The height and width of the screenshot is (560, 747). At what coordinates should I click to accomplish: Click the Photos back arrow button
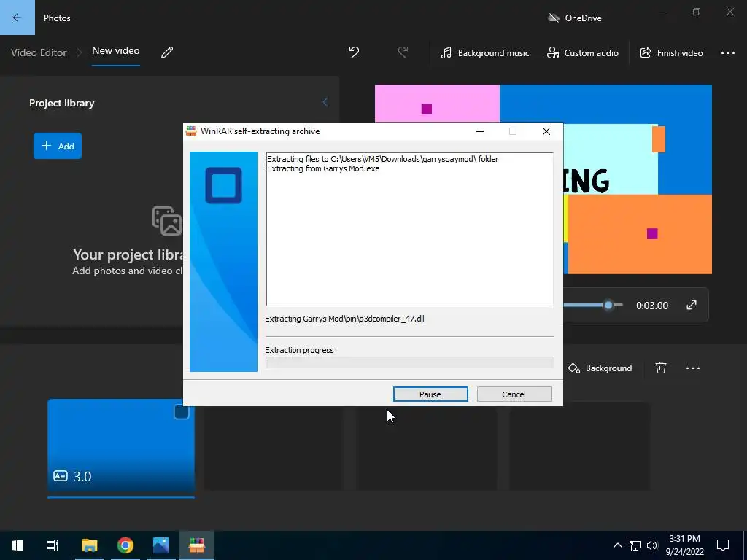click(18, 17)
